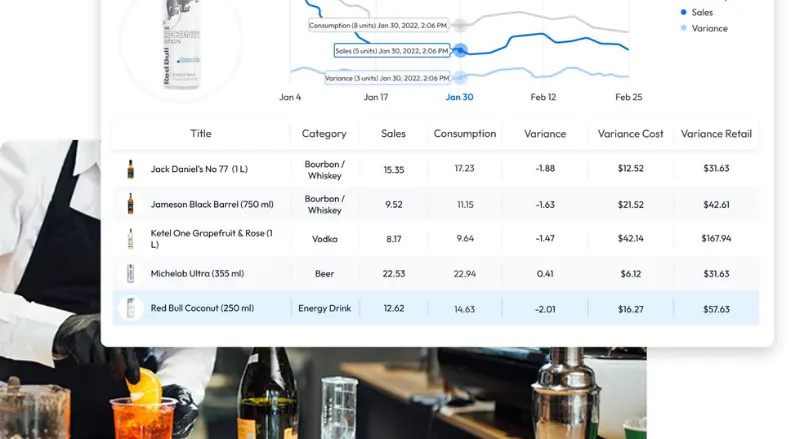
Task: Select the highlighted Jan 30 axis label
Action: tap(459, 97)
